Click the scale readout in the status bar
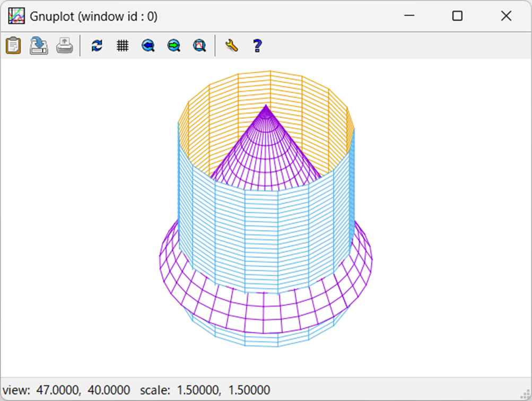Screen dimensions: 532x401 [x=204, y=389]
